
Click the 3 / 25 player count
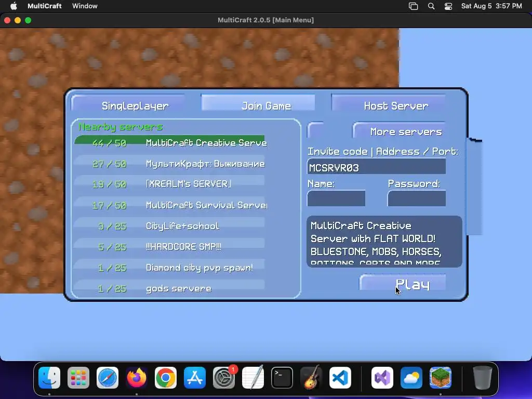112,227
